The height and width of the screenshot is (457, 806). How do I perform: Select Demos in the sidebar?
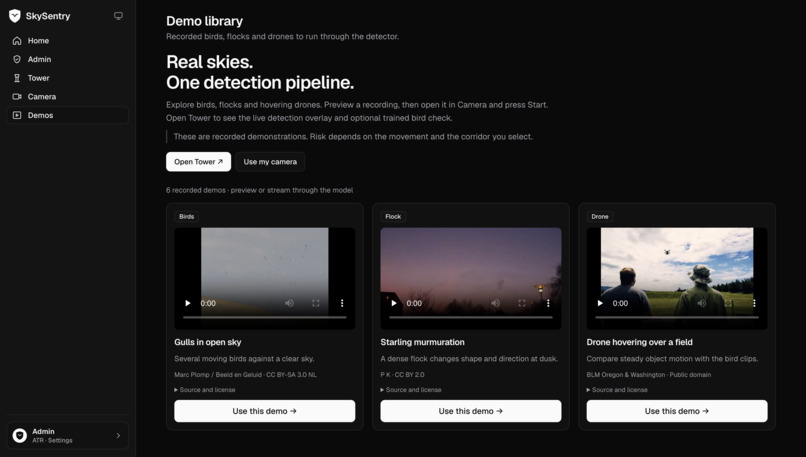click(x=67, y=115)
